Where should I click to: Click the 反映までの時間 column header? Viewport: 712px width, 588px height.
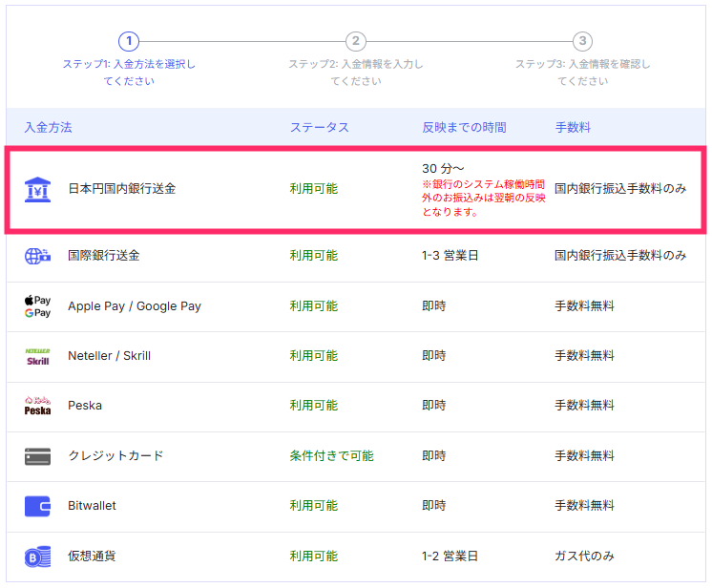(x=464, y=128)
